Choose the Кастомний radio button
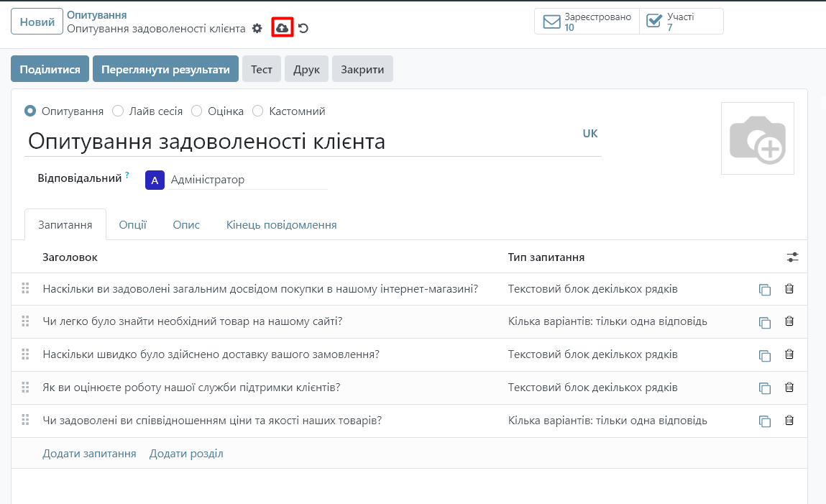Screen dimensions: 826x504 point(258,111)
